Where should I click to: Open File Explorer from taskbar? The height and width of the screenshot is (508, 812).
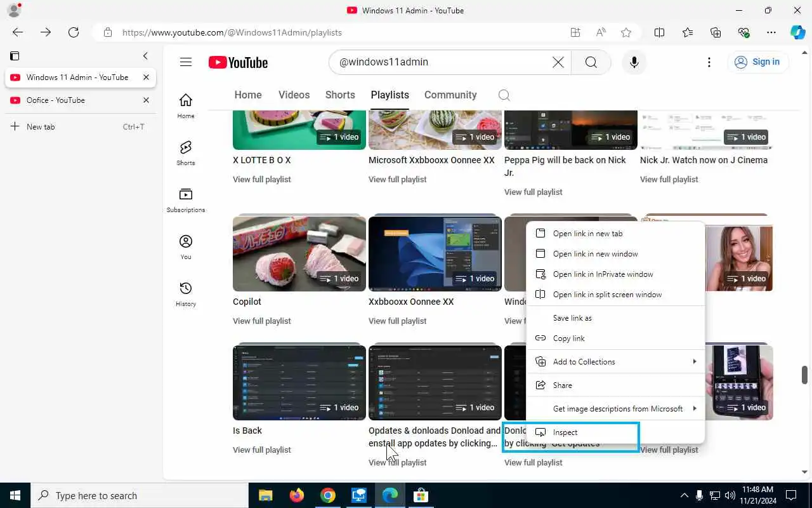point(266,495)
